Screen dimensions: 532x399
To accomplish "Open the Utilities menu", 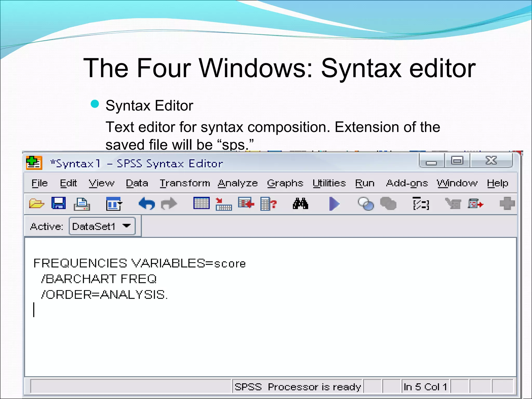I will (329, 183).
